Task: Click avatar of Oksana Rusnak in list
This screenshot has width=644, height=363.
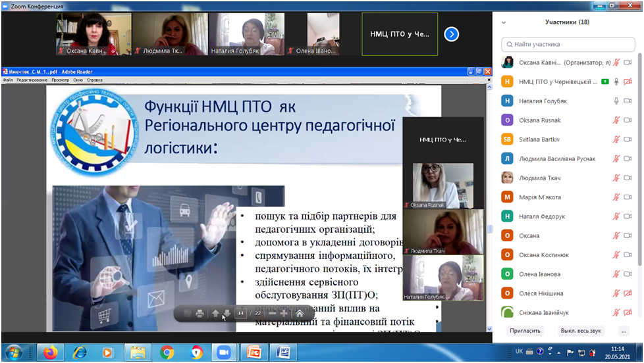Action: tap(507, 120)
